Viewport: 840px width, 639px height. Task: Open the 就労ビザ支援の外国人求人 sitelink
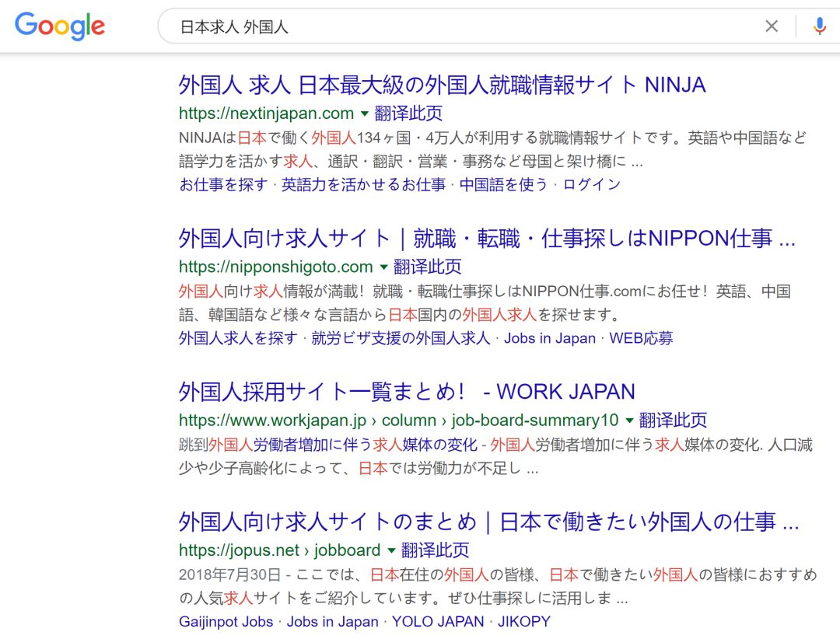[401, 338]
